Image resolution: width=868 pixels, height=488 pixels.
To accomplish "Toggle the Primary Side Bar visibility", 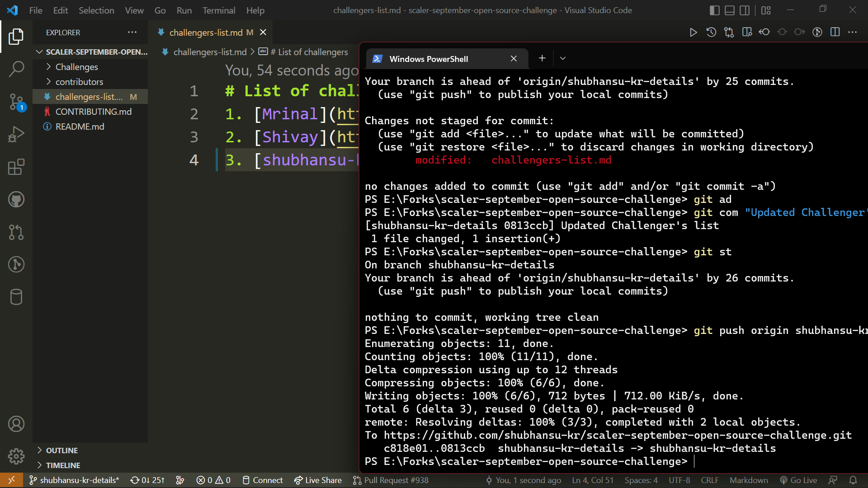I will click(714, 10).
